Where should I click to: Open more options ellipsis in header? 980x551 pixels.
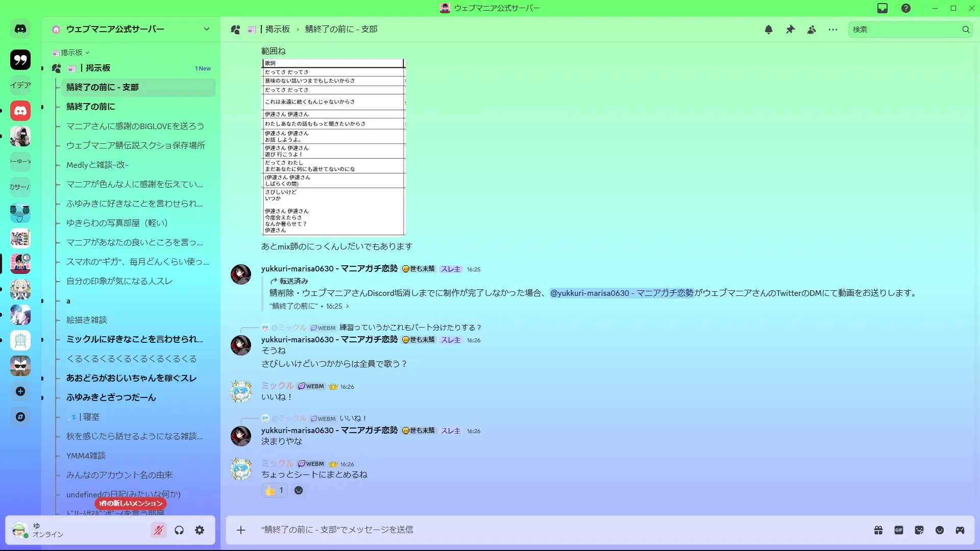833,30
